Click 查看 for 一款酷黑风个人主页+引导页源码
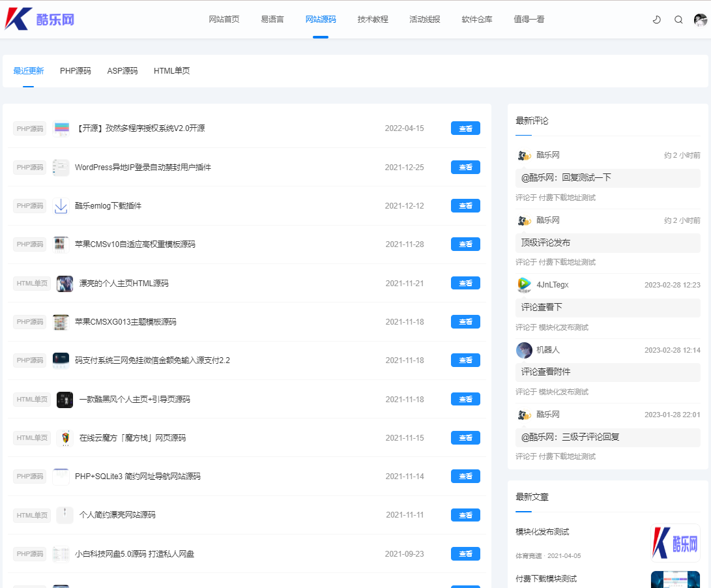The image size is (711, 588). pyautogui.click(x=466, y=399)
